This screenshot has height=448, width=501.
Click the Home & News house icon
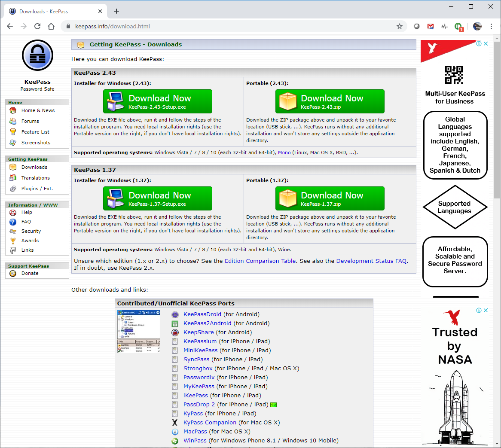click(13, 110)
